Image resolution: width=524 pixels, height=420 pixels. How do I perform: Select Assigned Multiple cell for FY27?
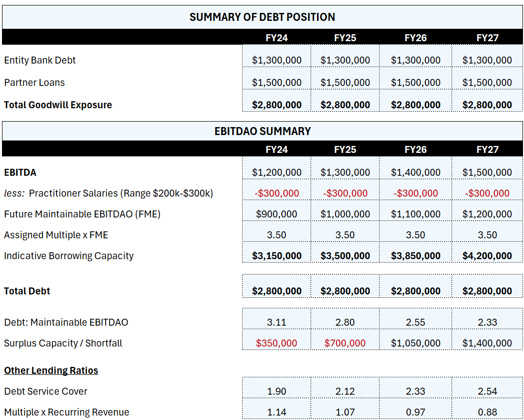[487, 235]
